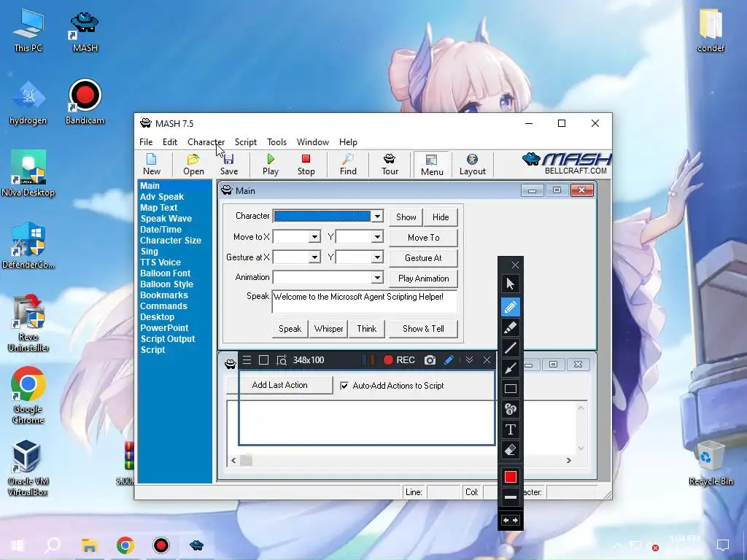747x560 pixels.
Task: Toggle the Menu toolbar button
Action: coord(432,165)
